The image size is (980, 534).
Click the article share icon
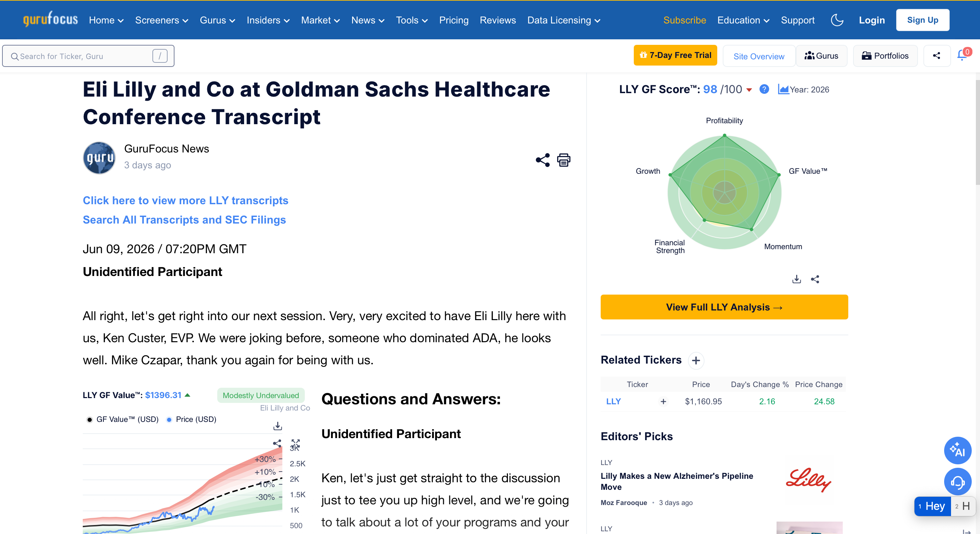coord(542,160)
